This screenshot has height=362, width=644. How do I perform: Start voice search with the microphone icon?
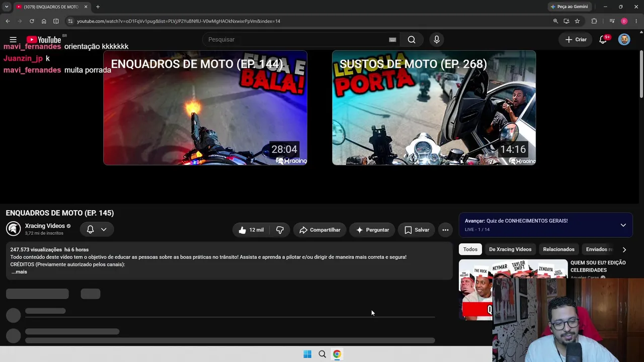(x=437, y=40)
